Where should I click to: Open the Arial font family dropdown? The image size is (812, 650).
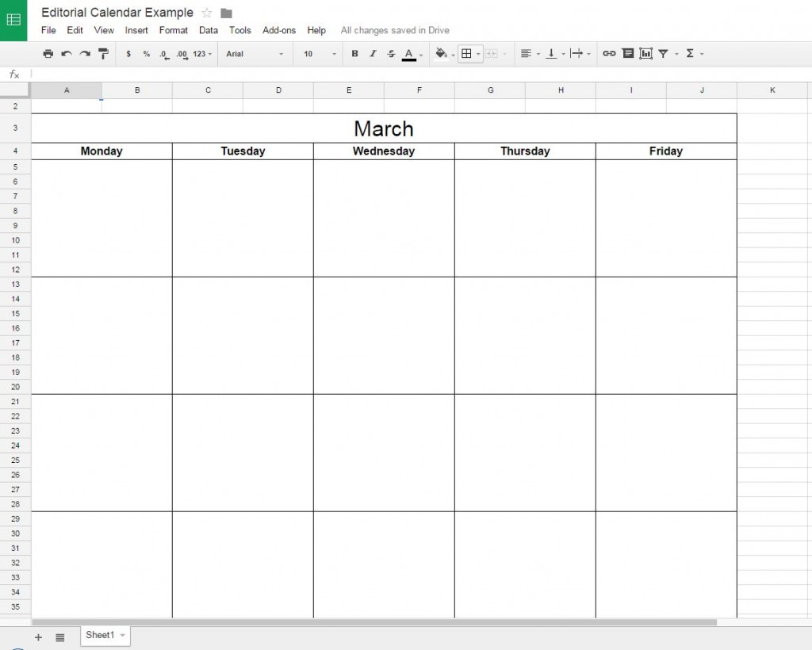(254, 53)
